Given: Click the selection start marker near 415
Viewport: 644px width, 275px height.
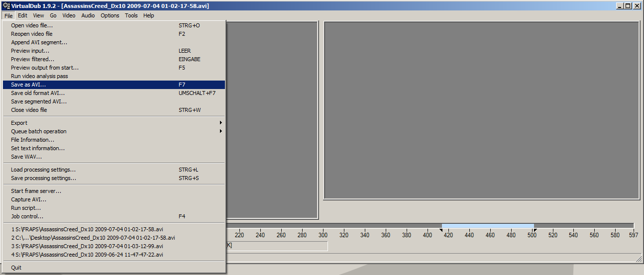Looking at the screenshot, I should point(441,230).
